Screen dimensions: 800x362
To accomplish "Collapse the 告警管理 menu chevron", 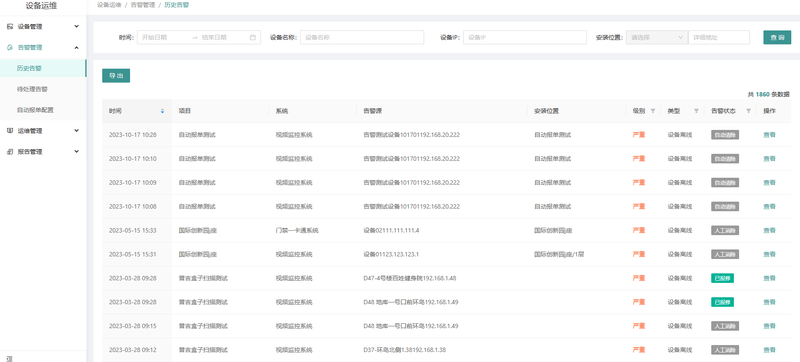I will pos(77,47).
